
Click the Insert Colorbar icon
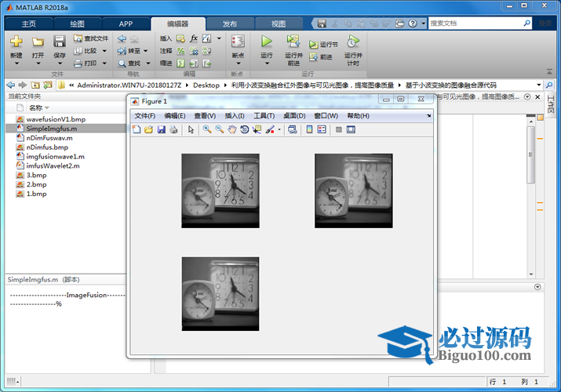pos(309,129)
